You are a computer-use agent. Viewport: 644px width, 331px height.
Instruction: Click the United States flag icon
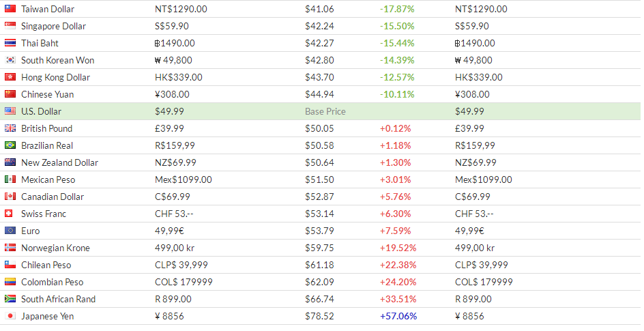(x=10, y=111)
